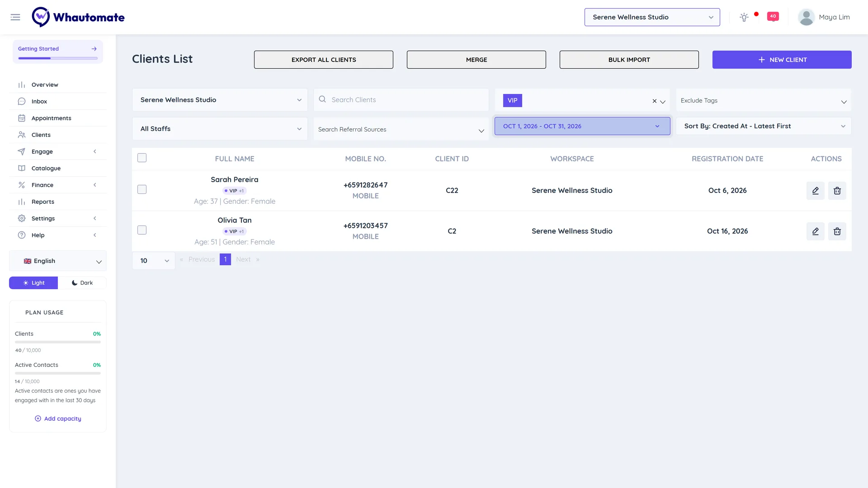Click the Appointments calendar icon

click(x=22, y=118)
